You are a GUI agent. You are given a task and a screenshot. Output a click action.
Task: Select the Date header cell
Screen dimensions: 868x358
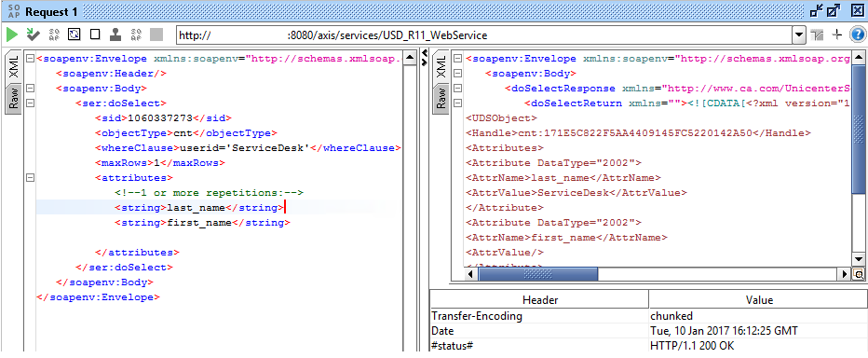point(539,331)
